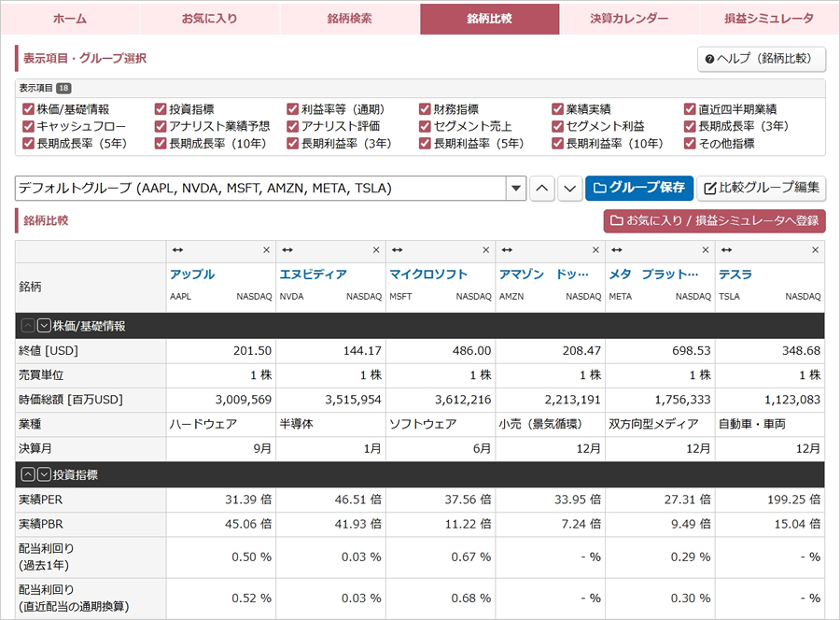The height and width of the screenshot is (620, 840).
Task: Click industry cell 半導体
Action: point(296,424)
